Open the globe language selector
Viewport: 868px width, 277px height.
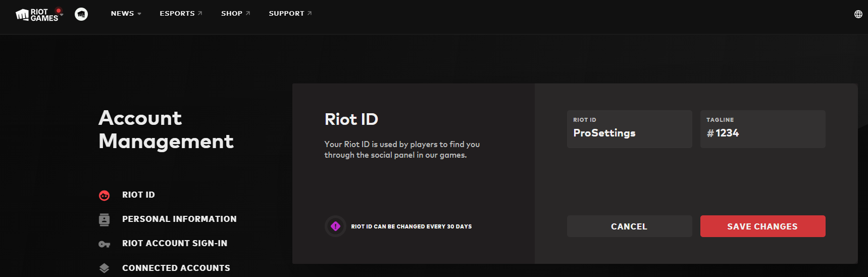click(x=858, y=14)
